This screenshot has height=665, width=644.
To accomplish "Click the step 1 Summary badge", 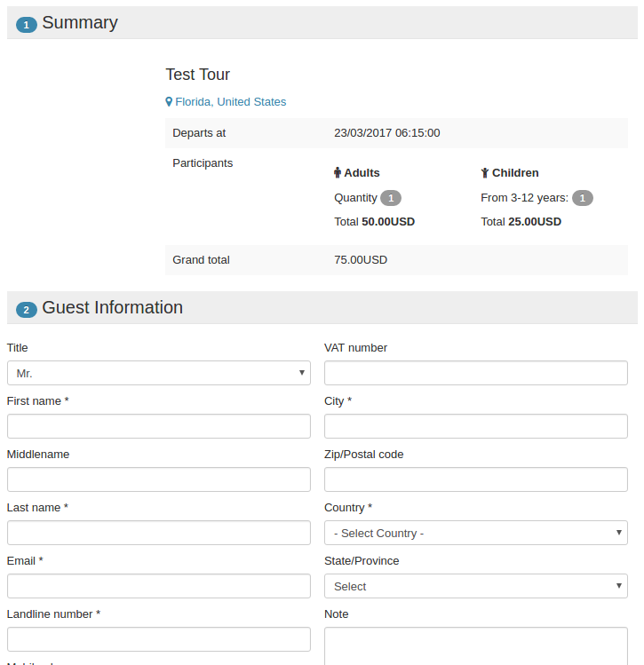I will (26, 25).
